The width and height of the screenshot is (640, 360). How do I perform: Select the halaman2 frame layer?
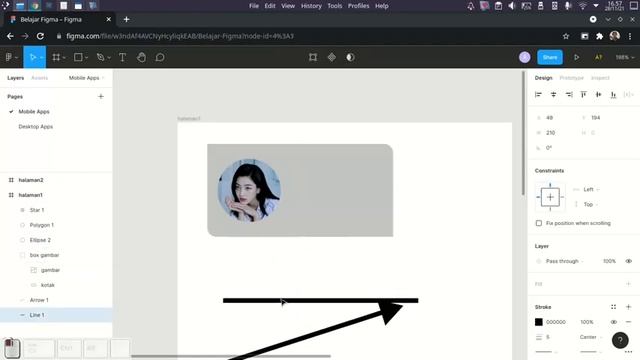[31, 180]
